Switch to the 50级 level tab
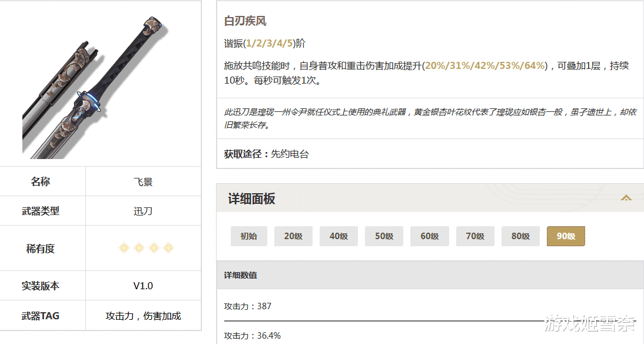 pos(384,236)
